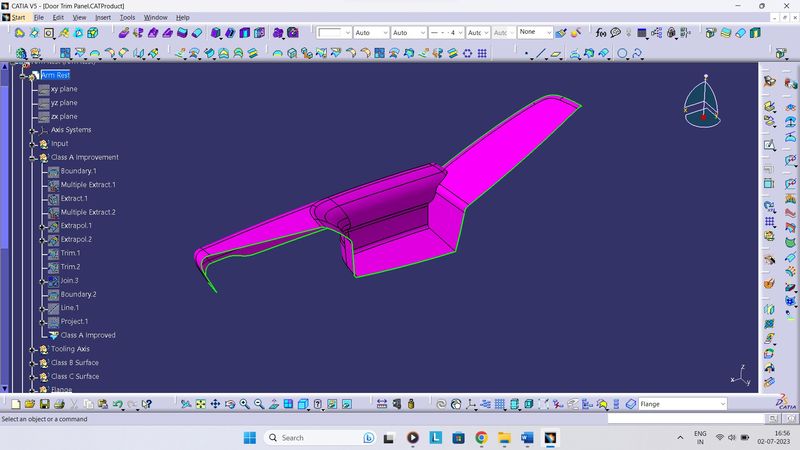Open Word from the taskbar
The width and height of the screenshot is (800, 450).
[527, 438]
